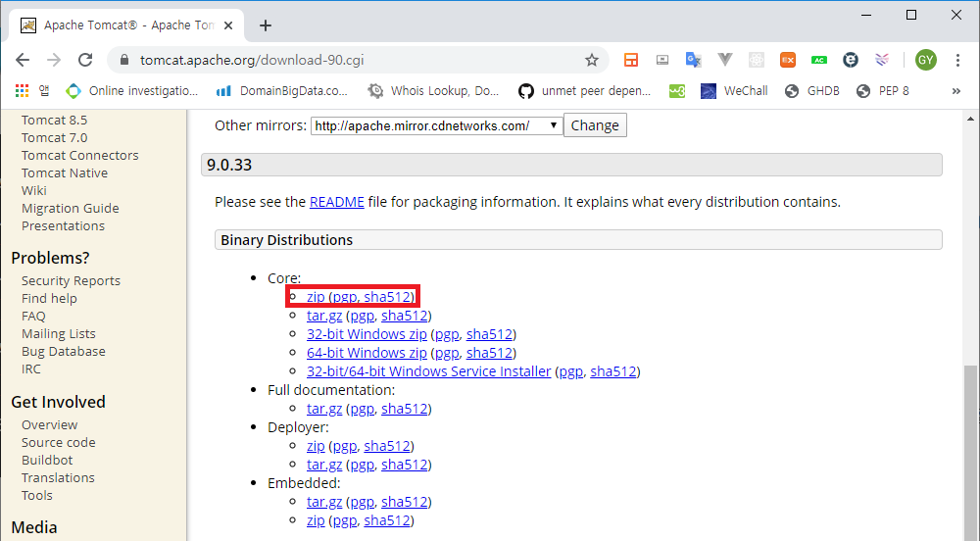Open the Buildbot sidebar link
980x541 pixels.
click(47, 460)
